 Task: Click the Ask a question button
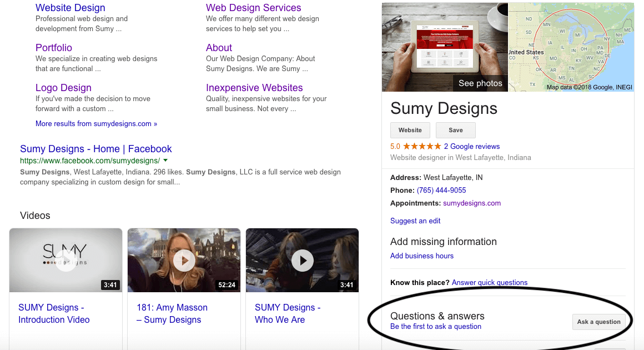599,322
